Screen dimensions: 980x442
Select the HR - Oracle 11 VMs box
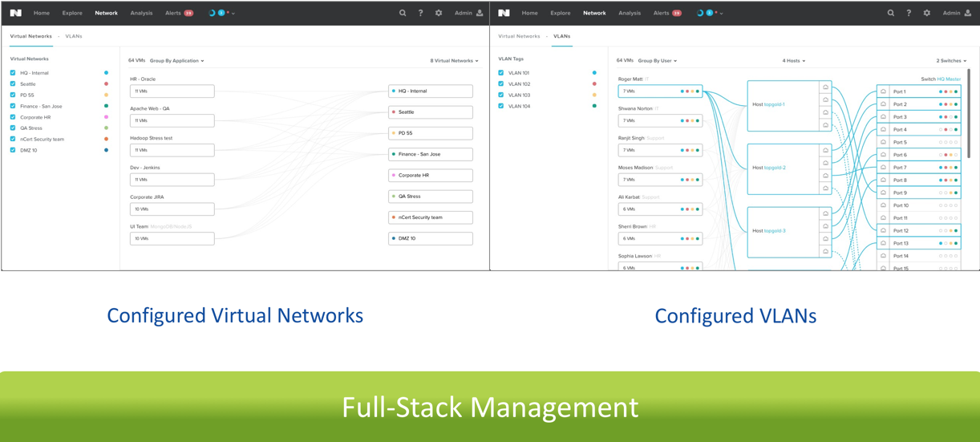click(172, 91)
